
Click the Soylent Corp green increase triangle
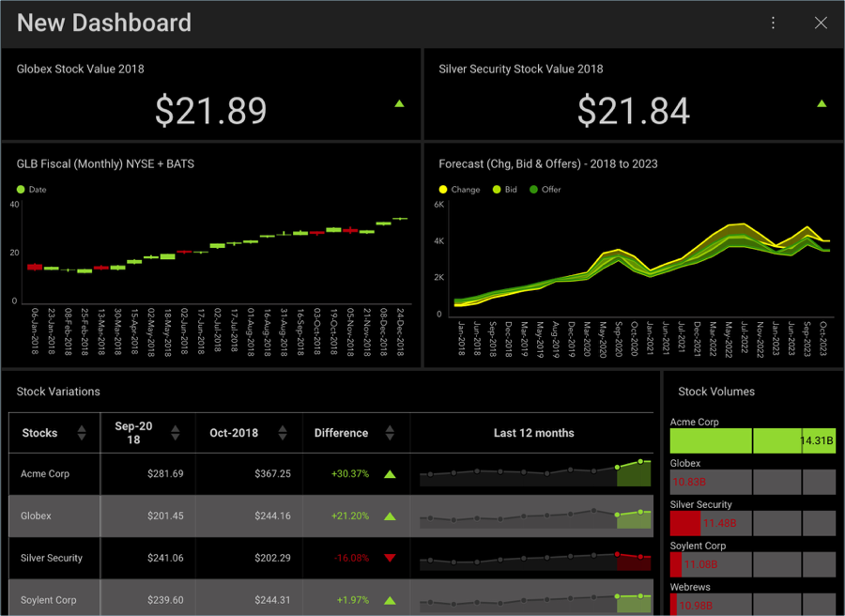[x=390, y=600]
